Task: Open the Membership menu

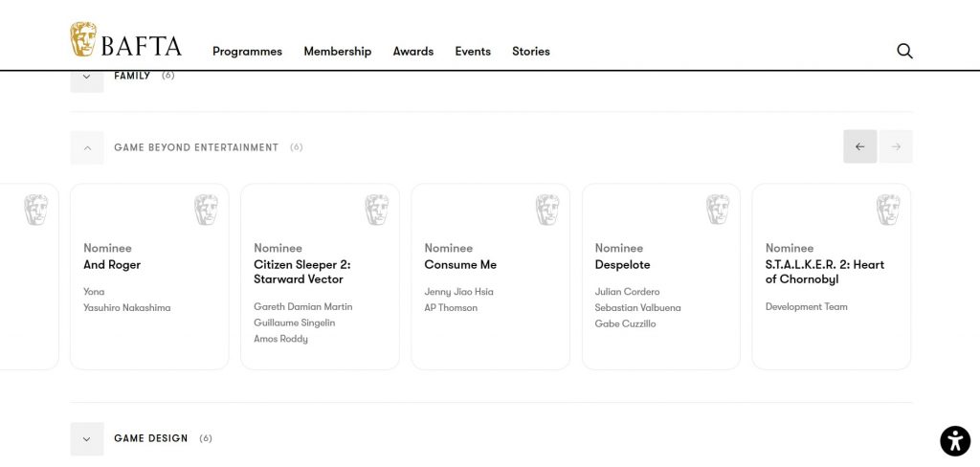Action: (x=338, y=52)
